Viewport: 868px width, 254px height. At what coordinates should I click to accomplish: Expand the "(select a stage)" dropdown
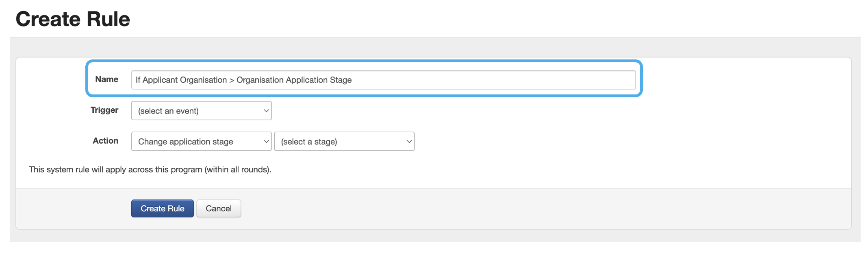pyautogui.click(x=344, y=142)
